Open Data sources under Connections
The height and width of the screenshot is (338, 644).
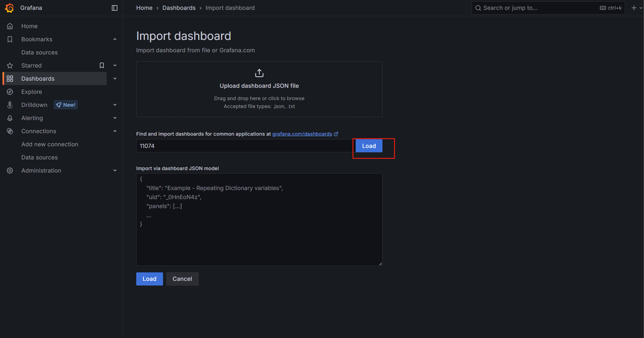point(39,158)
